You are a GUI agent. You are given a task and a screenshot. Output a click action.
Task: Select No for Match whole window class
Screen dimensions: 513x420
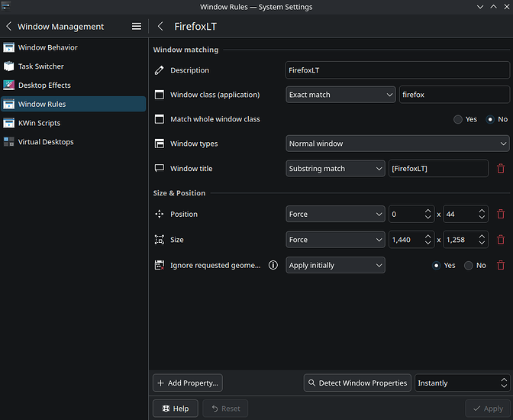click(497, 119)
